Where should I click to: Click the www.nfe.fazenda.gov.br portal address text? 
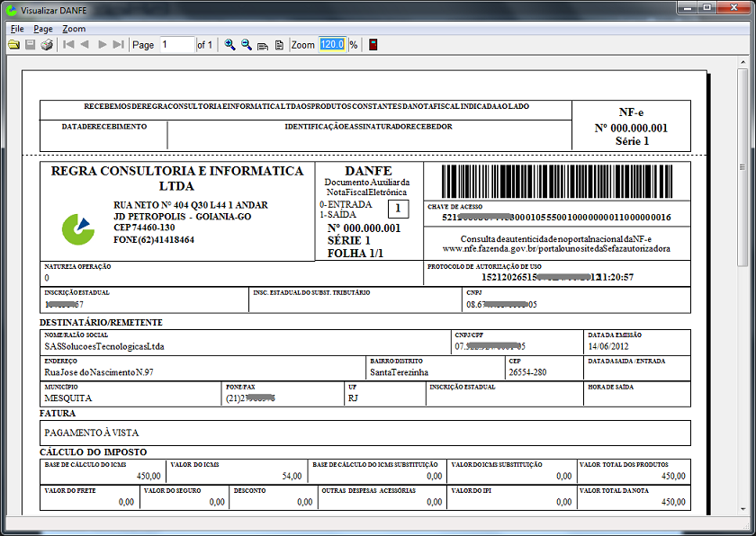(556, 249)
